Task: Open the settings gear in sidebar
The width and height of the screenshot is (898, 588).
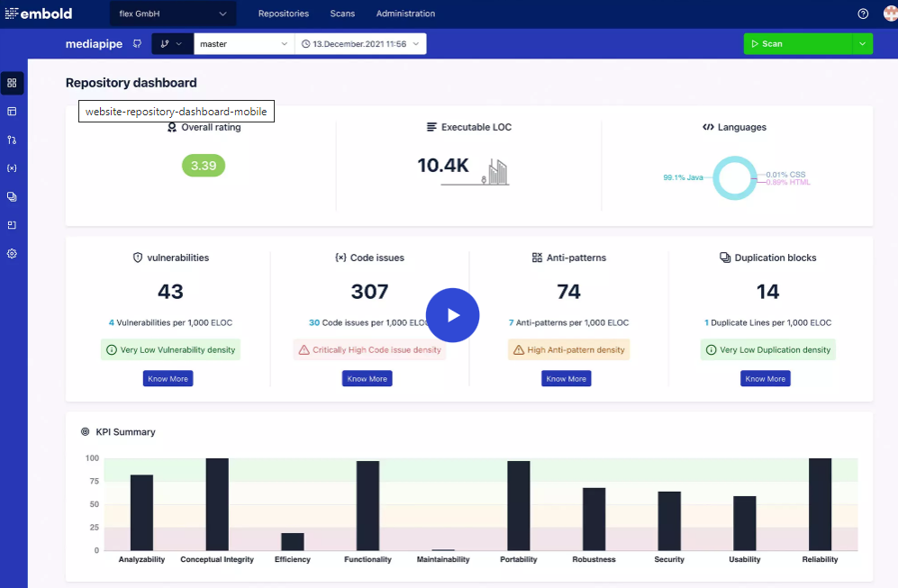Action: (x=12, y=254)
